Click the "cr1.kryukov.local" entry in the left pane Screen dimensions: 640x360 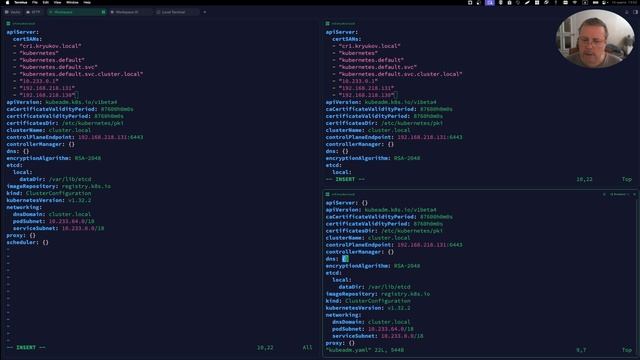(50, 46)
